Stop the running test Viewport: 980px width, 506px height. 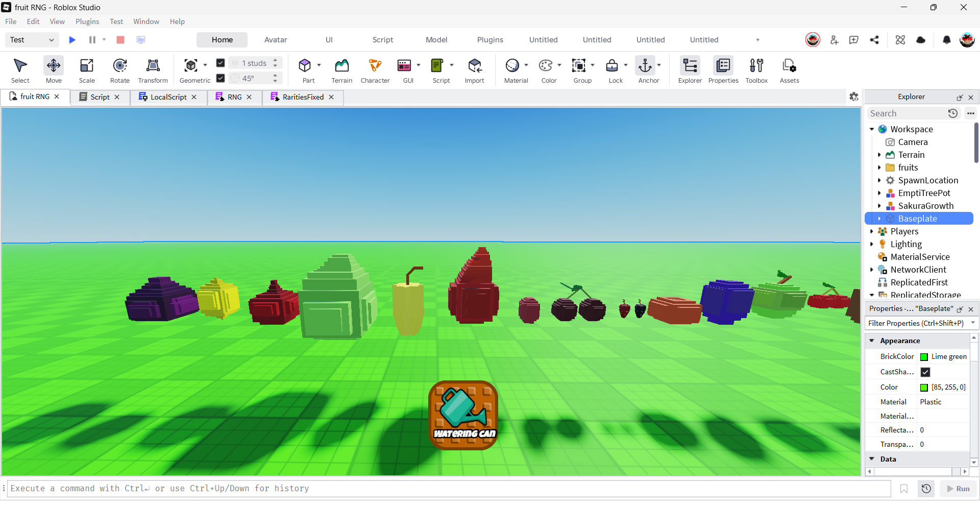(x=120, y=40)
